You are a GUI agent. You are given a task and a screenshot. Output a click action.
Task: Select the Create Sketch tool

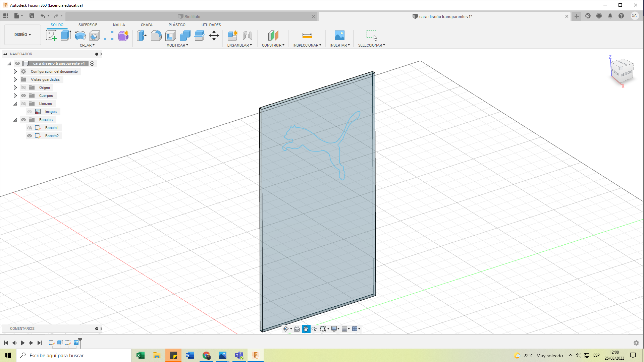click(51, 35)
